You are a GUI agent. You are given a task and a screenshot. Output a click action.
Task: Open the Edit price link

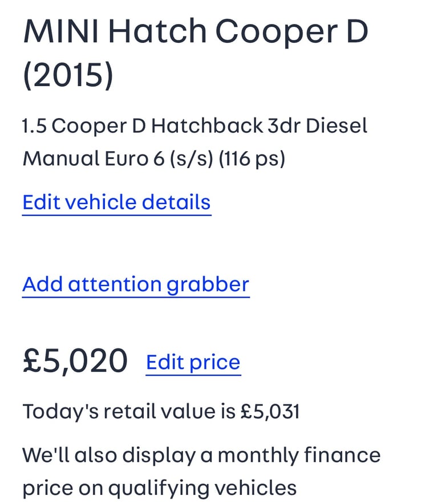193,363
